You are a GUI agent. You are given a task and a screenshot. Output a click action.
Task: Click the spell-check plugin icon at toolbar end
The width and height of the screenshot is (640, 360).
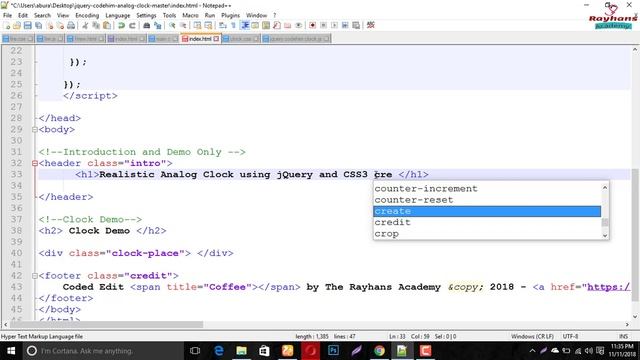[x=371, y=25]
